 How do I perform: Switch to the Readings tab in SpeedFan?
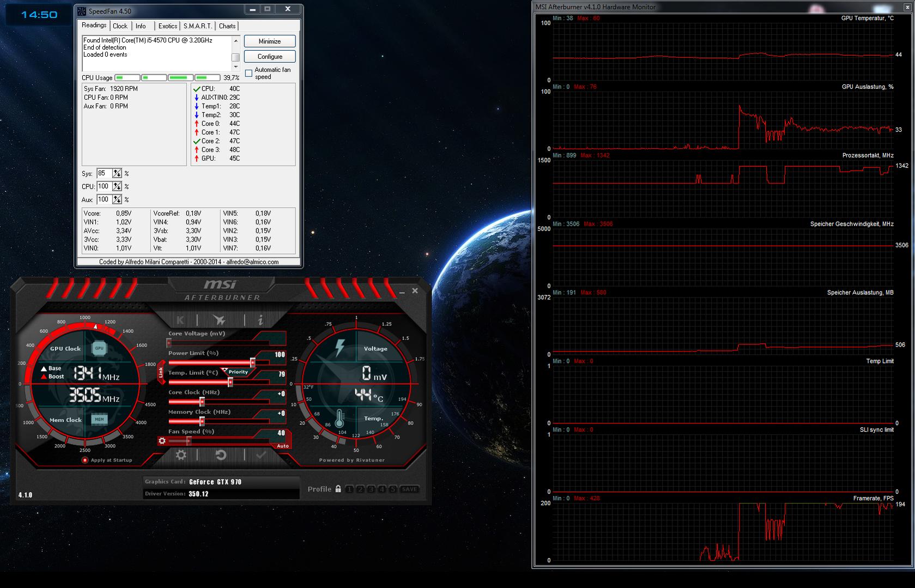coord(94,26)
